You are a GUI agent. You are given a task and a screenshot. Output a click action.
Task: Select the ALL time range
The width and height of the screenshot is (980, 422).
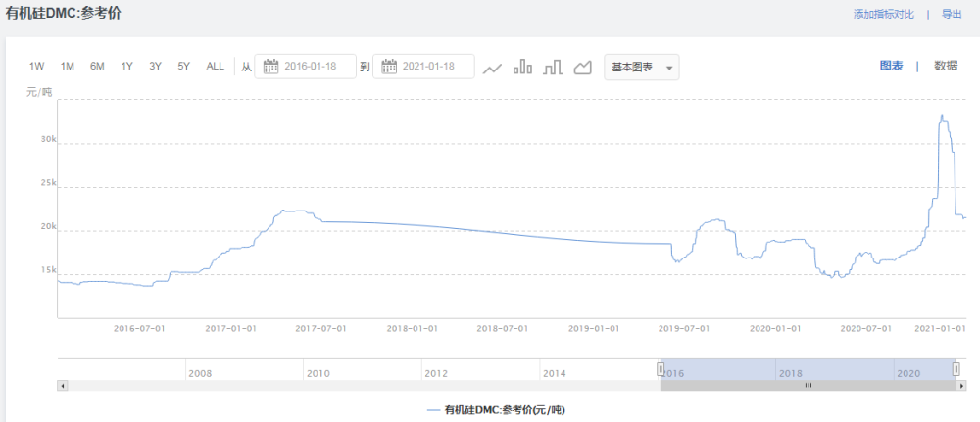pos(215,67)
